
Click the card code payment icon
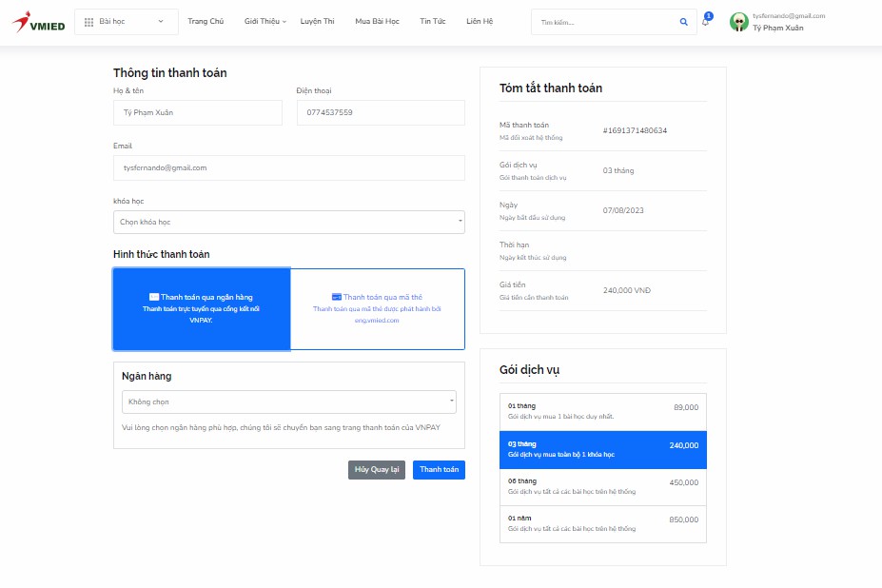tap(337, 297)
